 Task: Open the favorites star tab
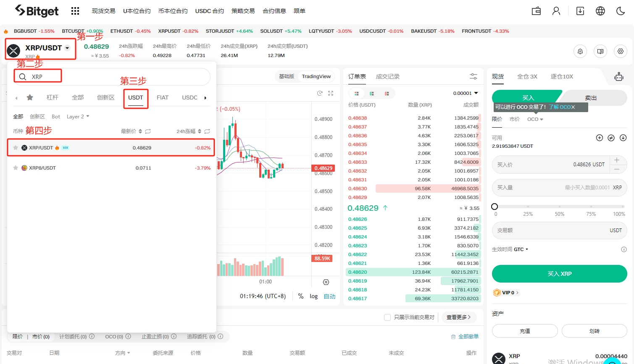click(x=30, y=97)
